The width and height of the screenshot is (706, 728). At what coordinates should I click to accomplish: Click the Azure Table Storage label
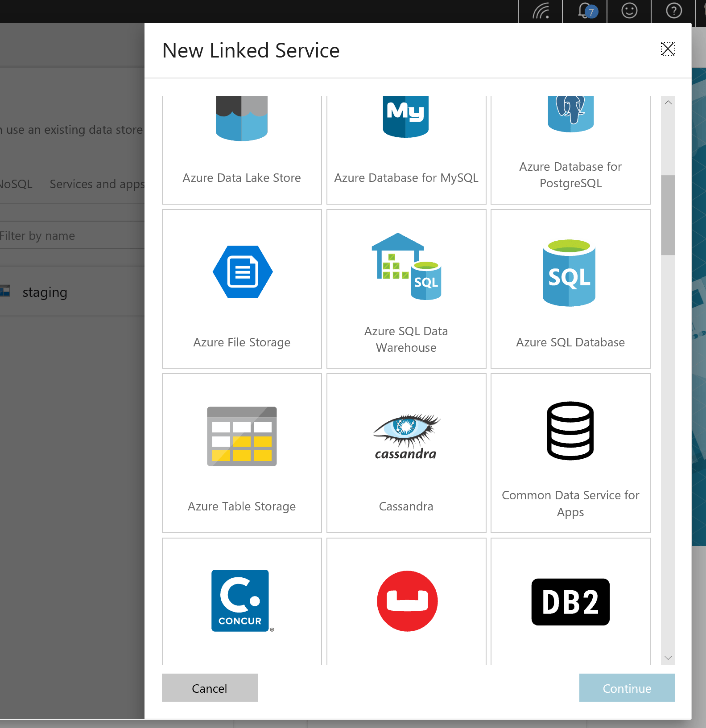(x=242, y=506)
